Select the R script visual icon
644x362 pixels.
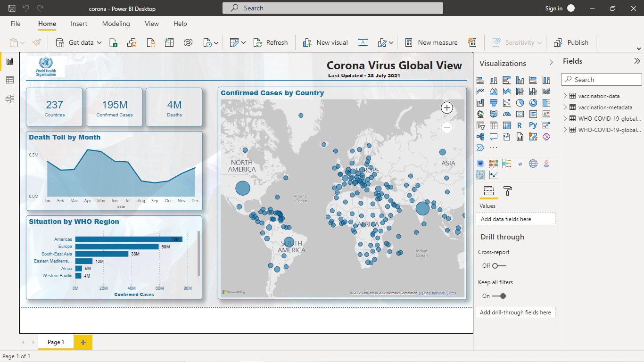pos(520,125)
